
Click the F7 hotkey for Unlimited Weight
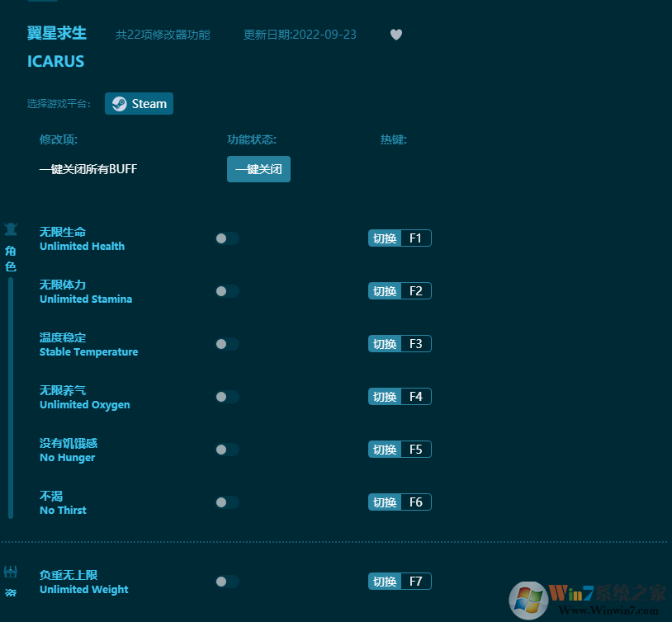[416, 581]
